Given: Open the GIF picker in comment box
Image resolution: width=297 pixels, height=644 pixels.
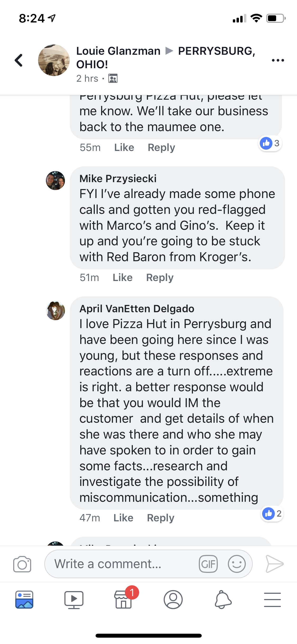Looking at the screenshot, I should click(x=208, y=564).
